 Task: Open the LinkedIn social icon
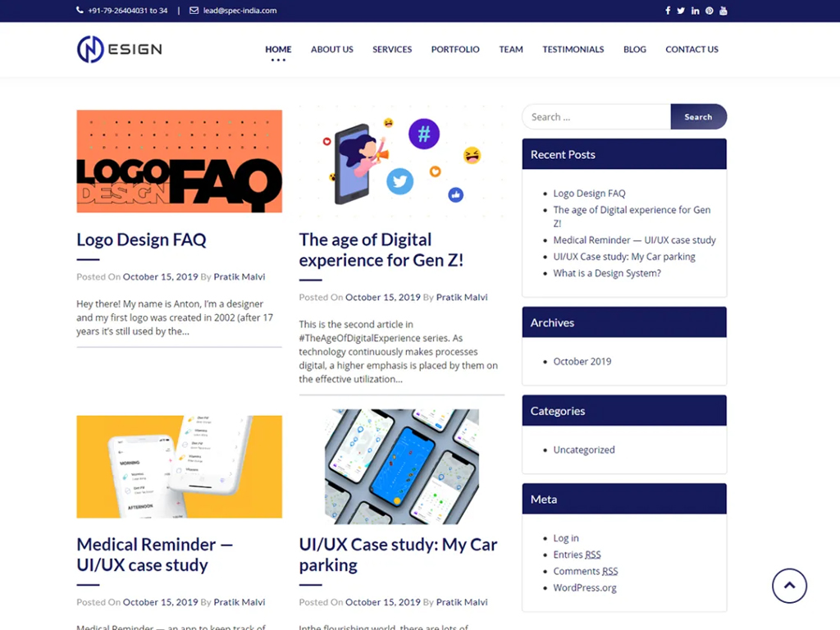coord(695,11)
